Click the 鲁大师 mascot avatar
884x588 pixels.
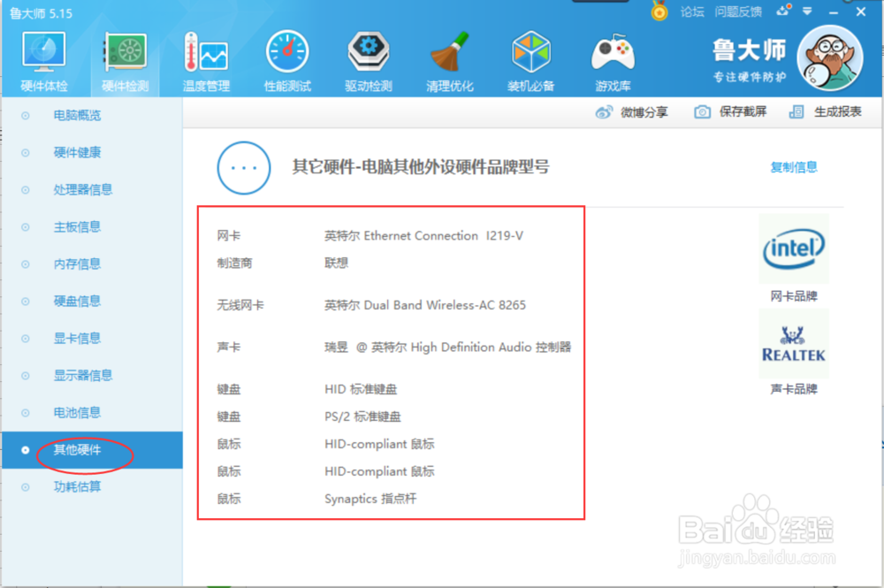pos(830,58)
